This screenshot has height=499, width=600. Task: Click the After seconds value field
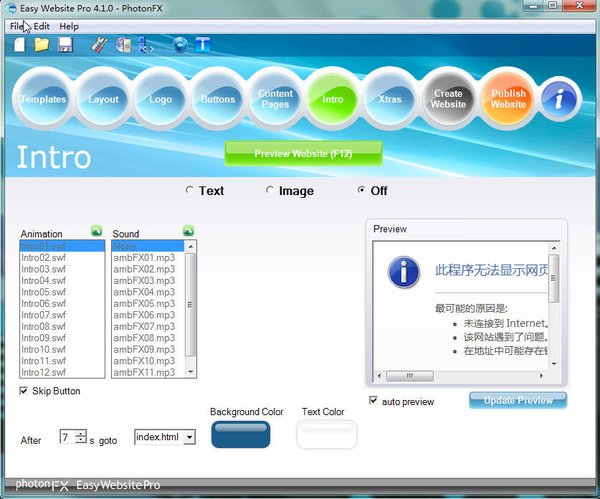(x=67, y=437)
